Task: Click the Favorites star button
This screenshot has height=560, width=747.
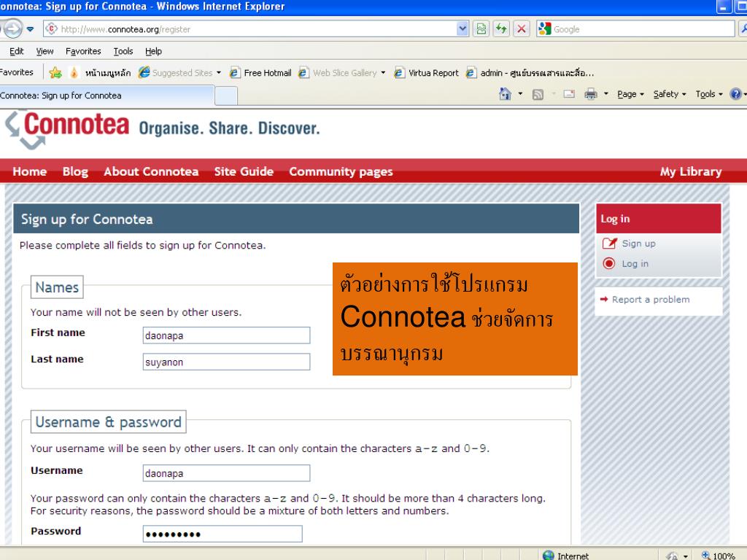Action: point(17,72)
